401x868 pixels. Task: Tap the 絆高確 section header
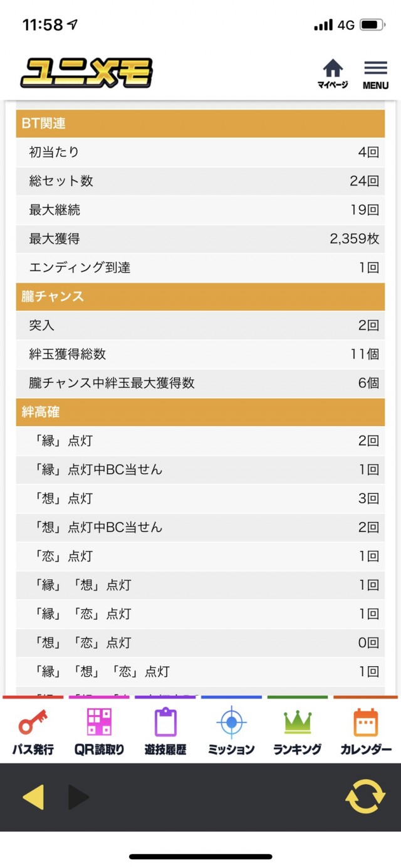200,412
